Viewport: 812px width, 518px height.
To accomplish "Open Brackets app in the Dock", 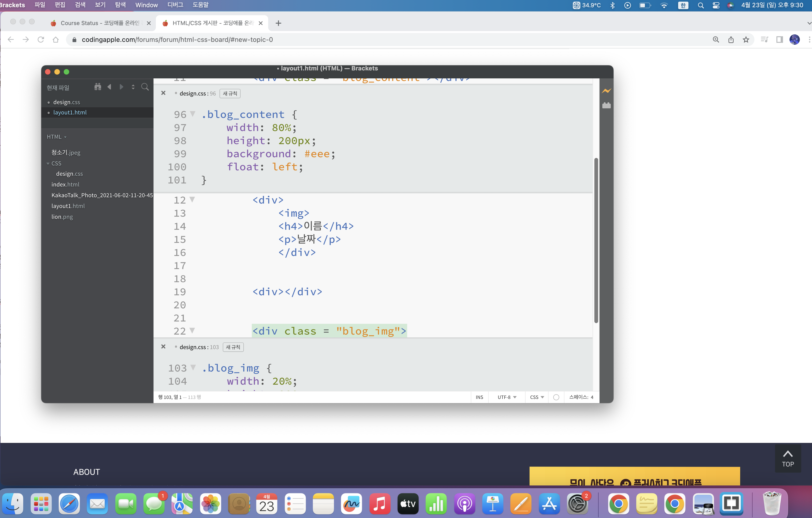I will 732,504.
